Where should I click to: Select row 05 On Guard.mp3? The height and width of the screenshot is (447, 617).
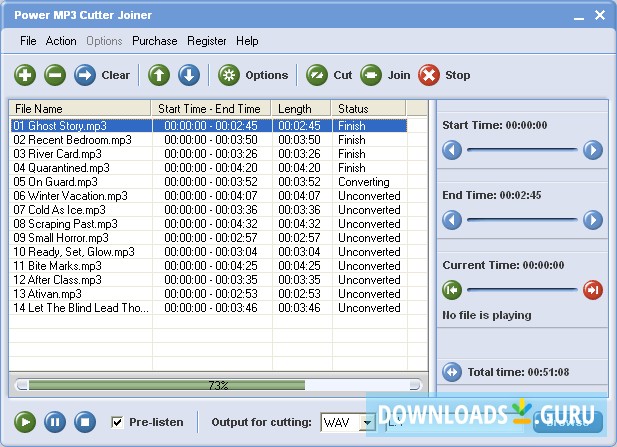209,182
